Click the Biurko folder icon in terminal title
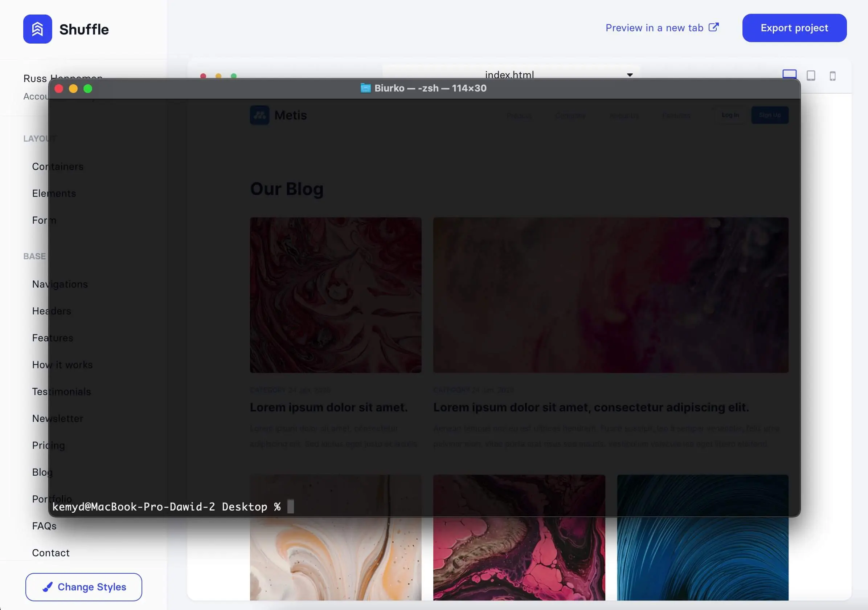 click(x=365, y=88)
